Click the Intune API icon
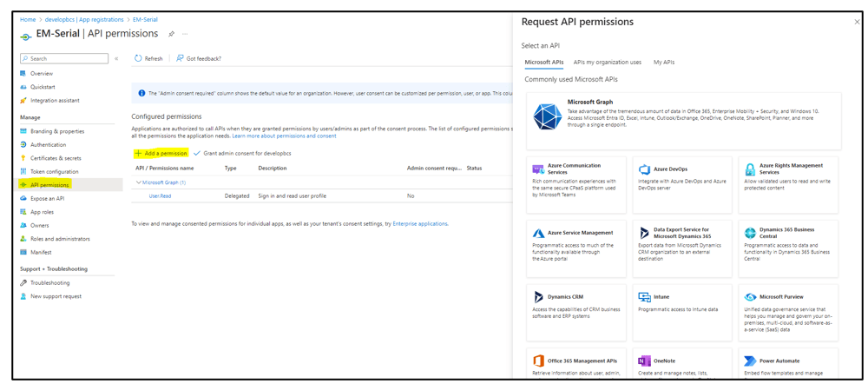The image size is (868, 384). point(644,297)
